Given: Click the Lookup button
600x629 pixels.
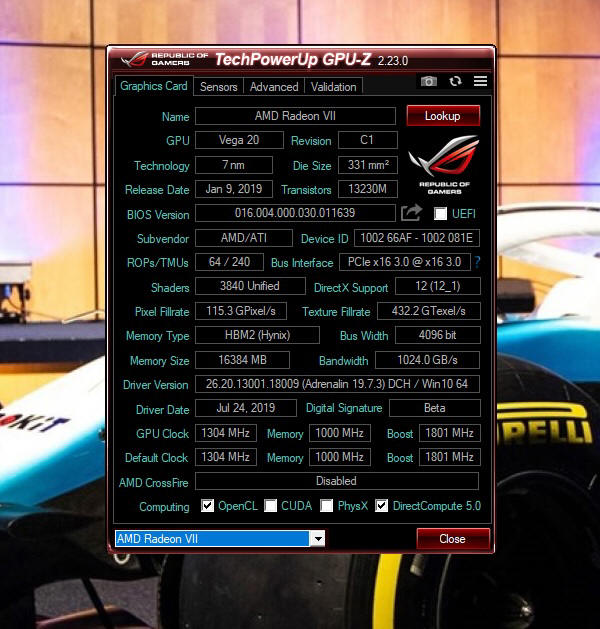Looking at the screenshot, I should (x=443, y=116).
